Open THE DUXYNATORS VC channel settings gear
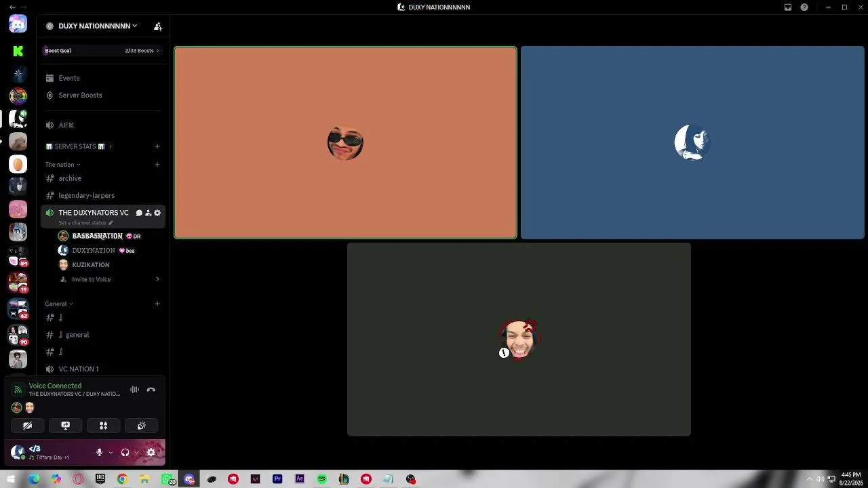This screenshot has height=488, width=868. [157, 213]
